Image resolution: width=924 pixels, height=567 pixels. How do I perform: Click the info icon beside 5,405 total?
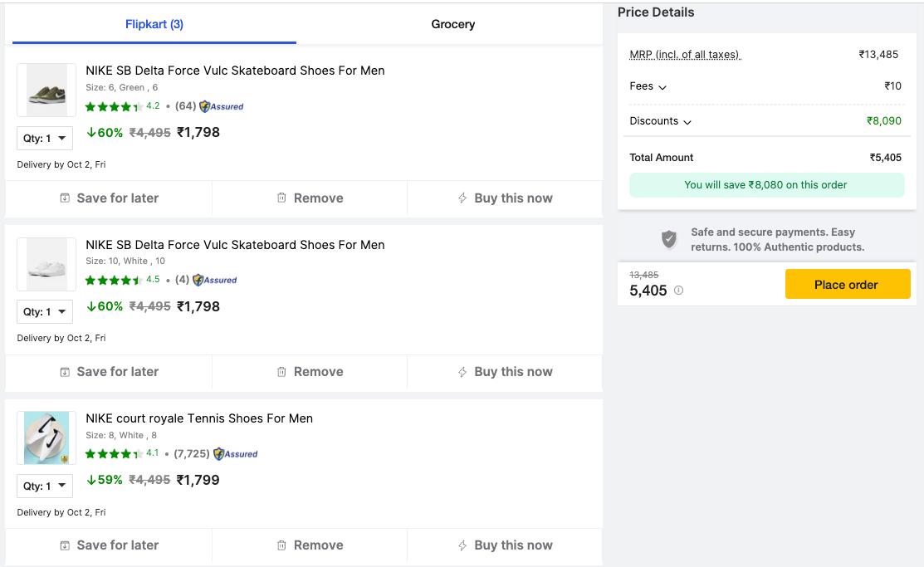coord(679,290)
